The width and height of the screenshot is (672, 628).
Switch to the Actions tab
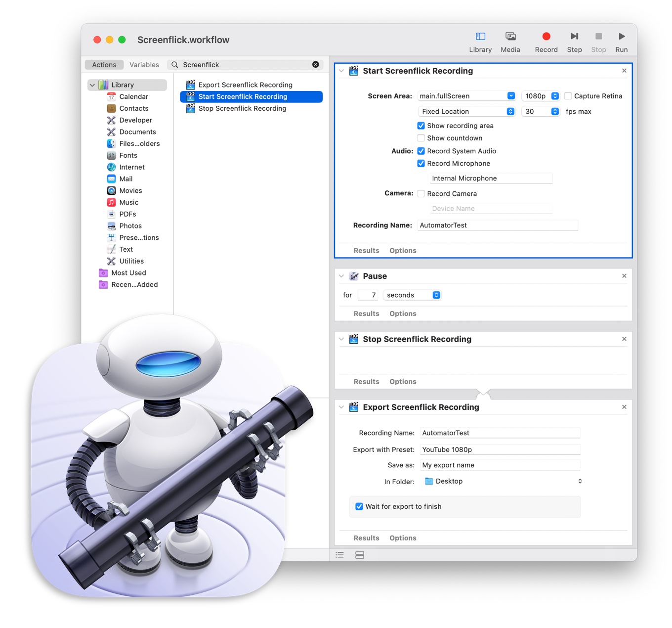104,65
